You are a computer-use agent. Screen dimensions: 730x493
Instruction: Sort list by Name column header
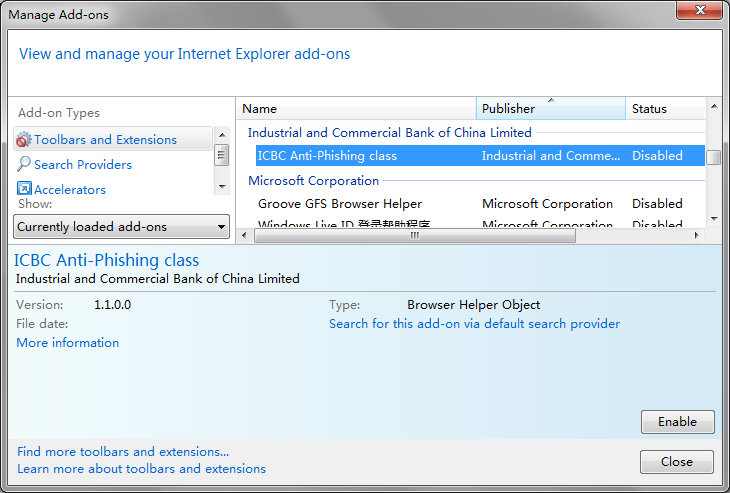tap(356, 108)
